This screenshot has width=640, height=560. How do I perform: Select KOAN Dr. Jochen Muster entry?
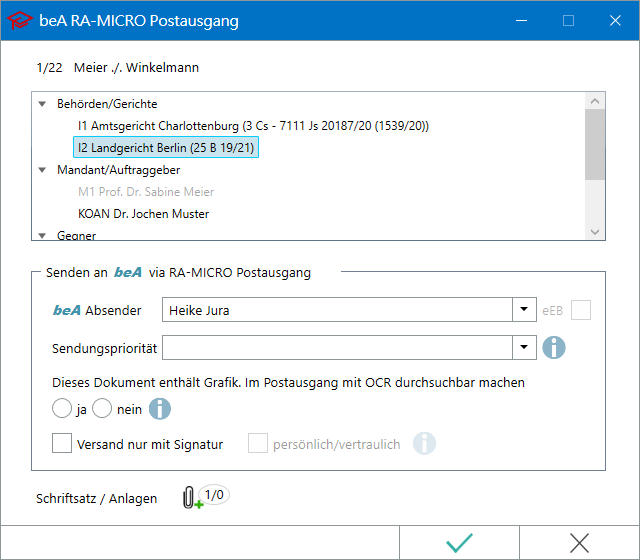click(143, 214)
